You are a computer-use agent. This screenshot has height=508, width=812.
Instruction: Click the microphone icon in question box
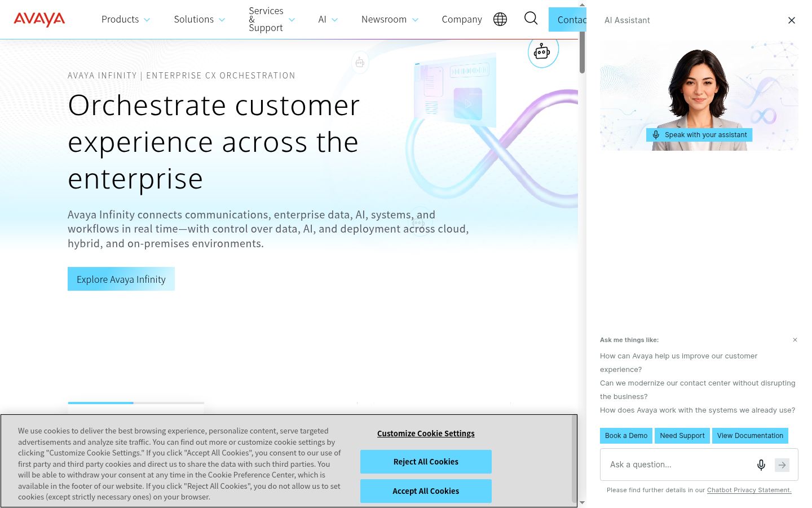[761, 465]
